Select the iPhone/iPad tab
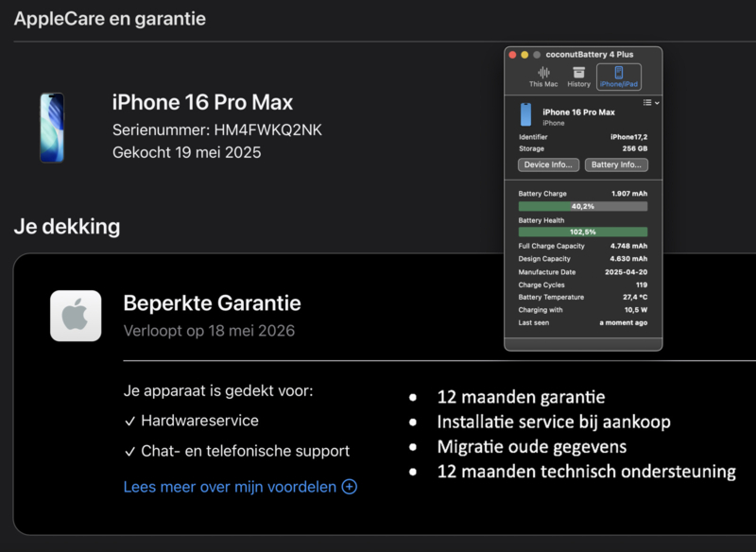Viewport: 756px width, 552px height. tap(619, 77)
